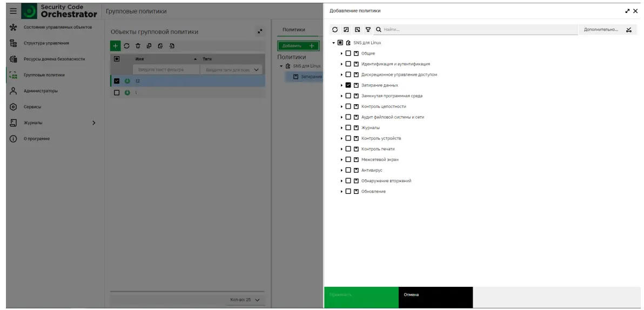Switch to the Политики tab
644x310 pixels.
tap(294, 30)
